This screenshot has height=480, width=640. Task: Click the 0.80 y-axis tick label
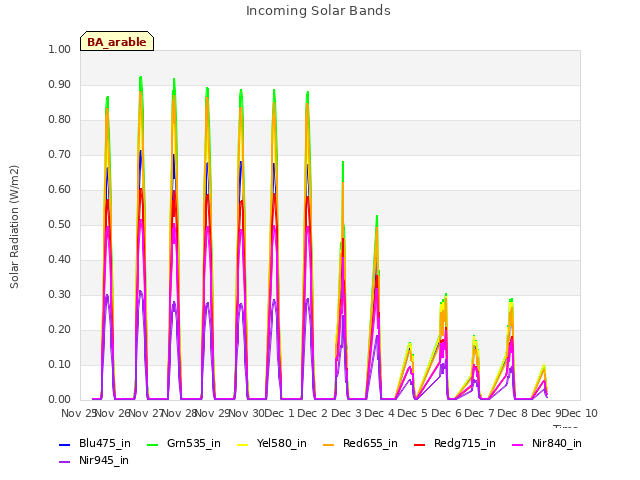(60, 120)
